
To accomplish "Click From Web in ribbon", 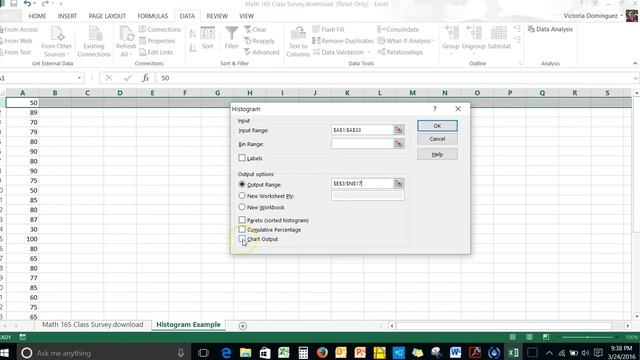I will 16,41.
